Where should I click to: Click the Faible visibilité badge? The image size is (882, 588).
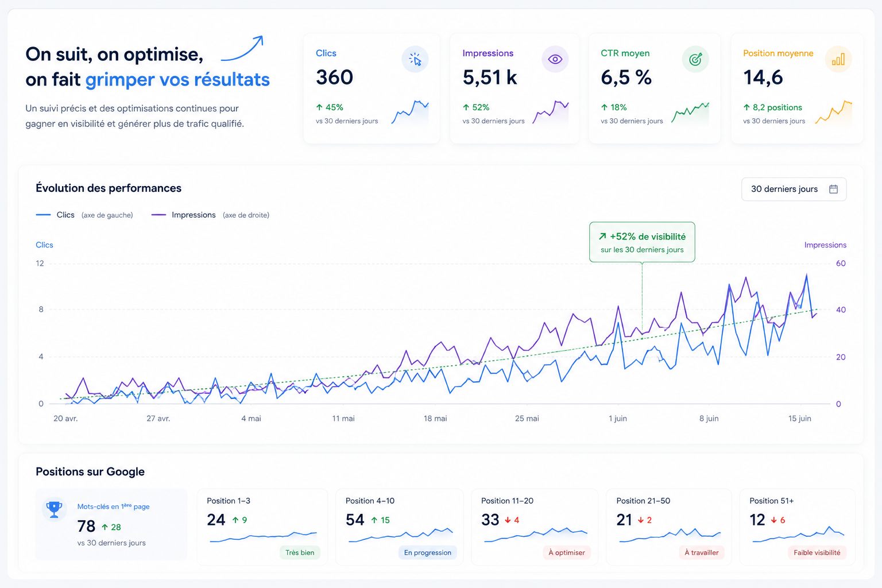[x=817, y=552]
